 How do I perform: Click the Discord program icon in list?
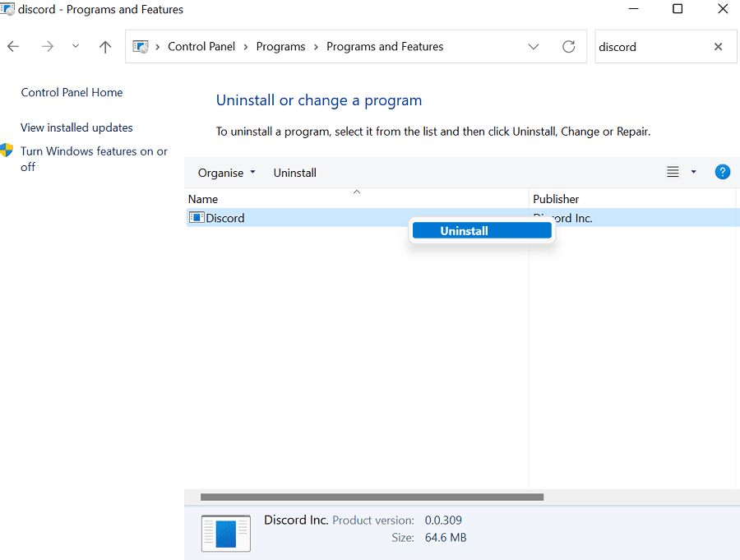[x=197, y=218]
